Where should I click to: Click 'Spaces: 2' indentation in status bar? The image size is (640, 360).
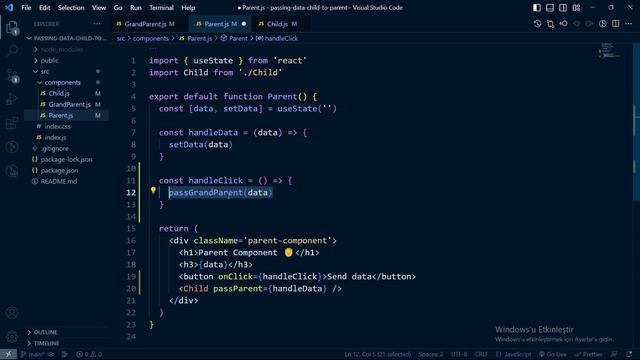[x=431, y=354]
